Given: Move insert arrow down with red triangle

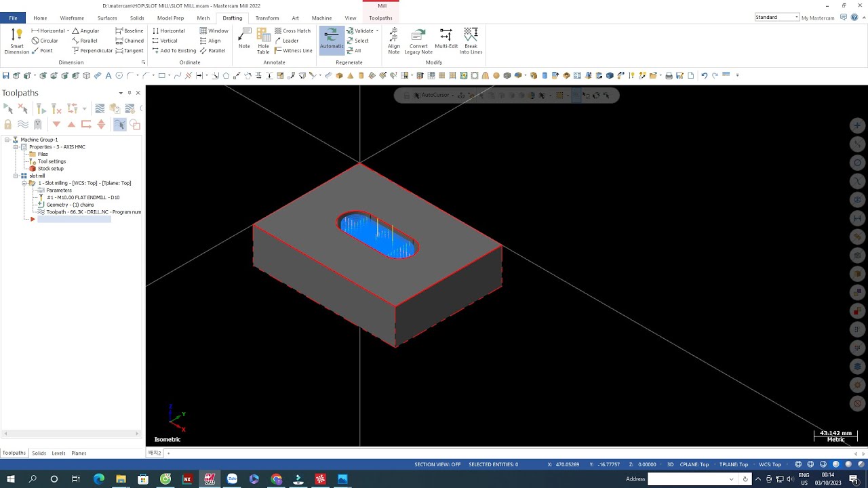Looking at the screenshot, I should (x=56, y=124).
